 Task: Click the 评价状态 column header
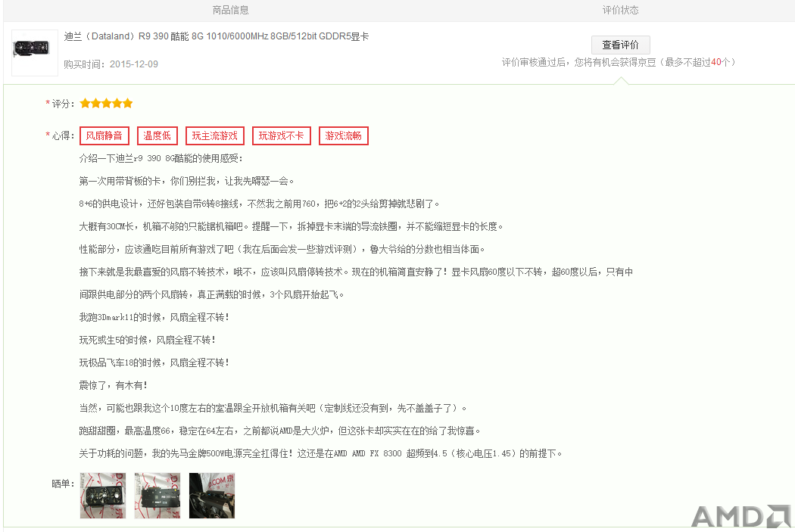620,10
